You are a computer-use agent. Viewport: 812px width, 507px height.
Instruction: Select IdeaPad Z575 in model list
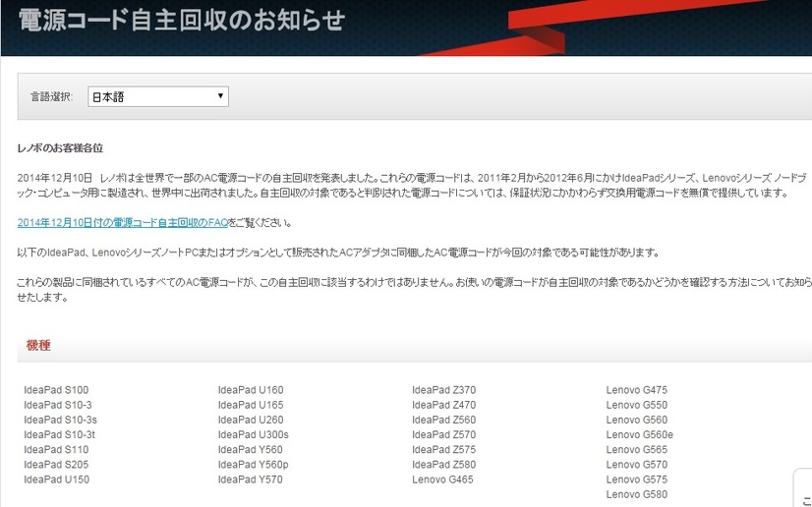click(x=443, y=450)
